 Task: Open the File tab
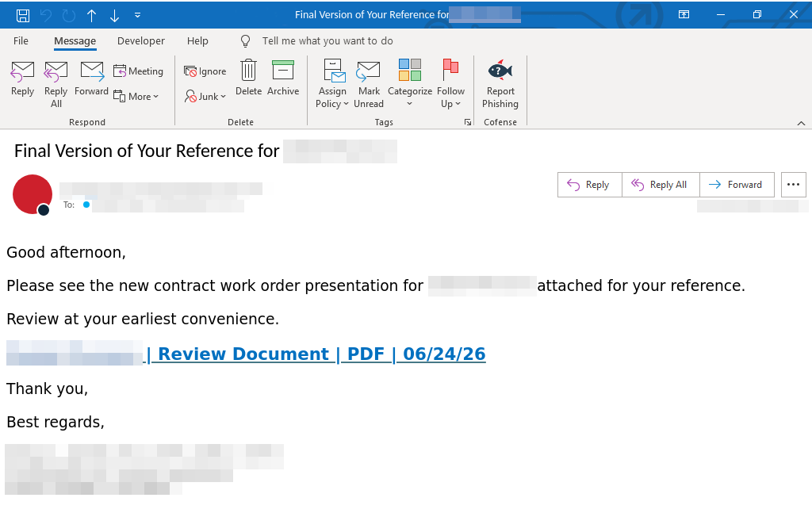click(x=21, y=41)
